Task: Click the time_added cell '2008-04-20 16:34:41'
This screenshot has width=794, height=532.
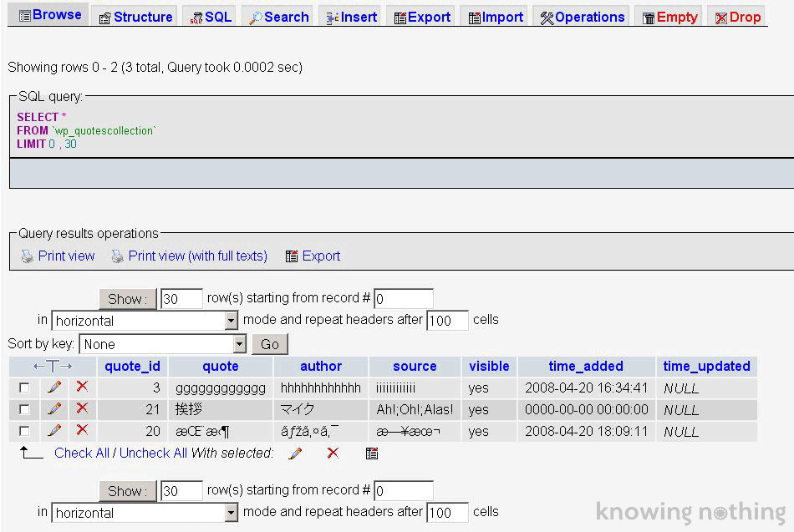Action: 586,388
